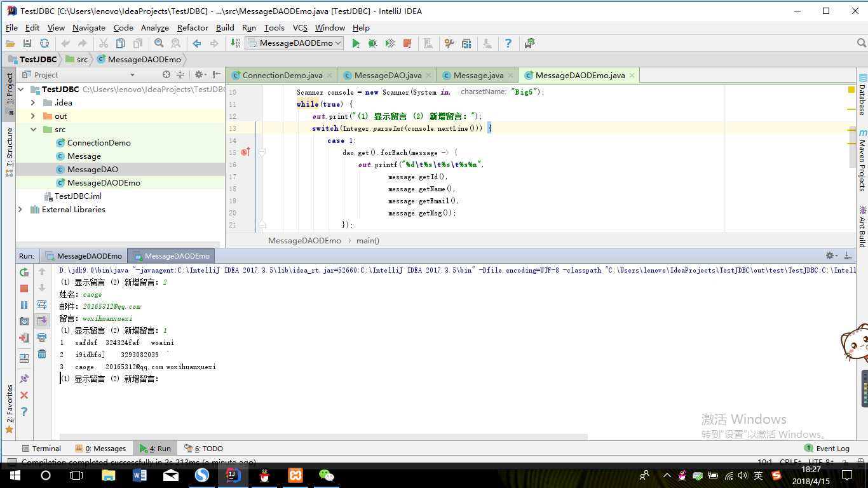Click the Run with Coverage icon
Image resolution: width=868 pixels, height=488 pixels.
pos(390,43)
